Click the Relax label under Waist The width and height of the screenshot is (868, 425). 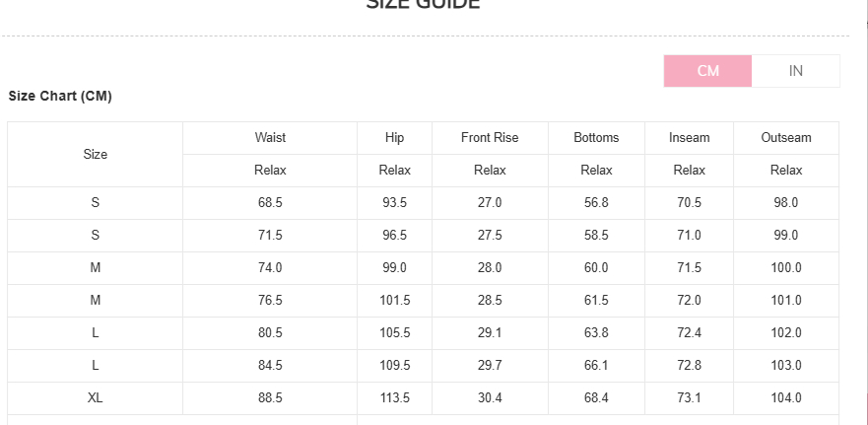270,171
